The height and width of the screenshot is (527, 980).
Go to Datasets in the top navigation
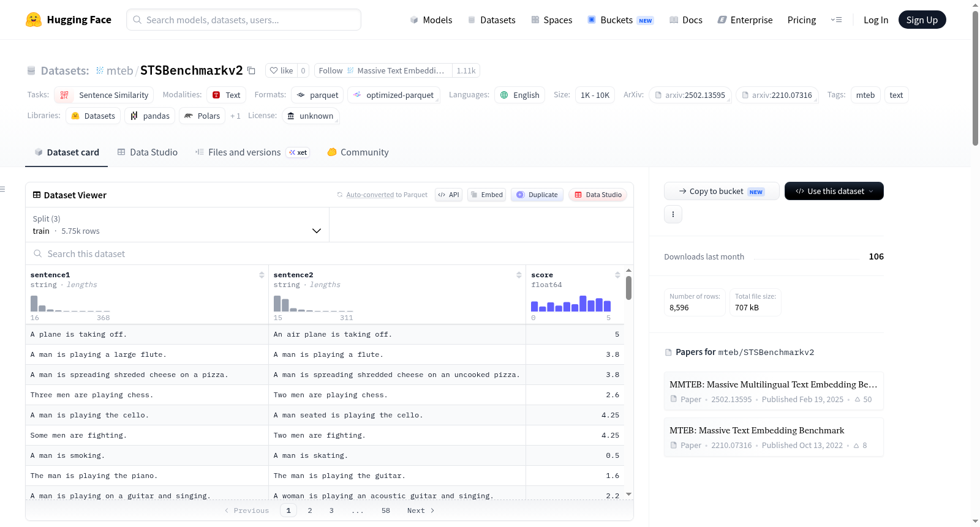pyautogui.click(x=492, y=20)
